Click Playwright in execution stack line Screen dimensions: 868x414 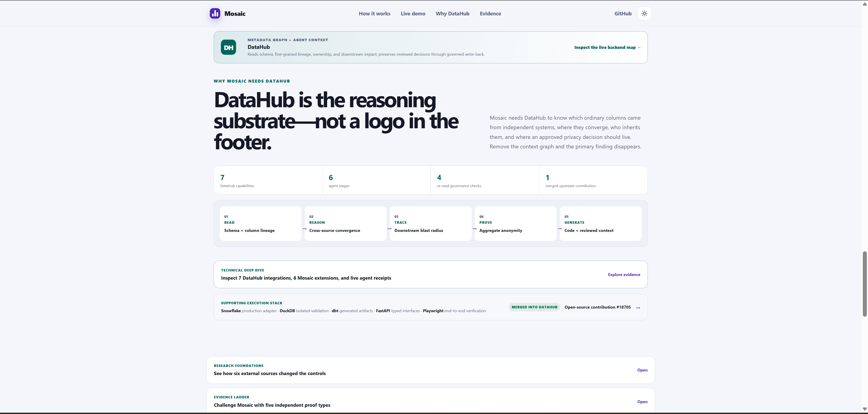coord(433,311)
